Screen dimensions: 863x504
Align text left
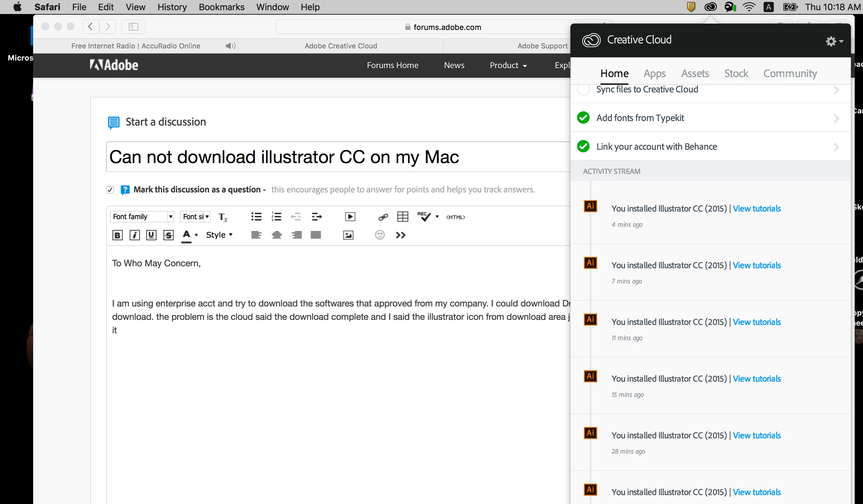(256, 235)
